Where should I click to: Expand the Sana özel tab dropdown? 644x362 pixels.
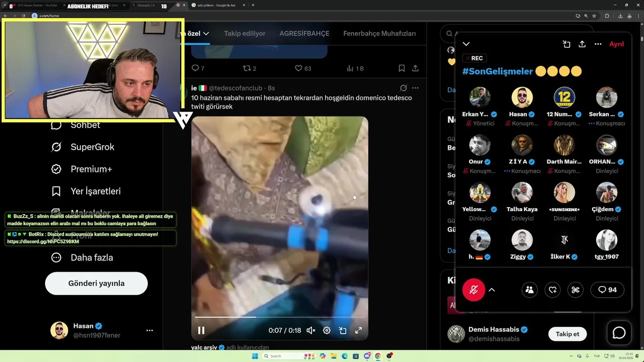point(206,34)
